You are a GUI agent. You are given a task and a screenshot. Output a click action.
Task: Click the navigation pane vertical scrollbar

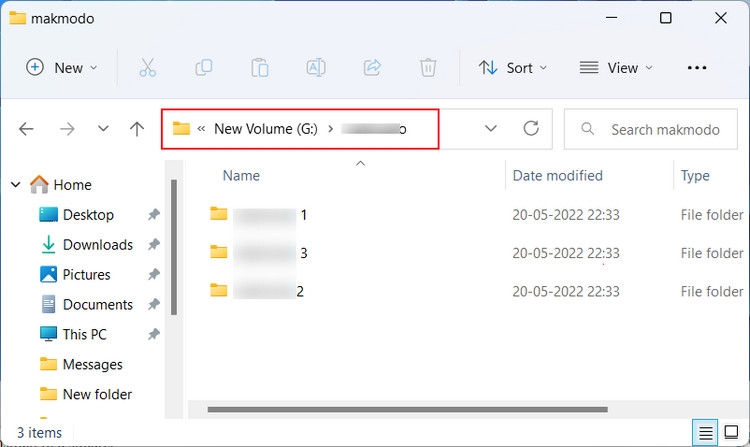(174, 247)
